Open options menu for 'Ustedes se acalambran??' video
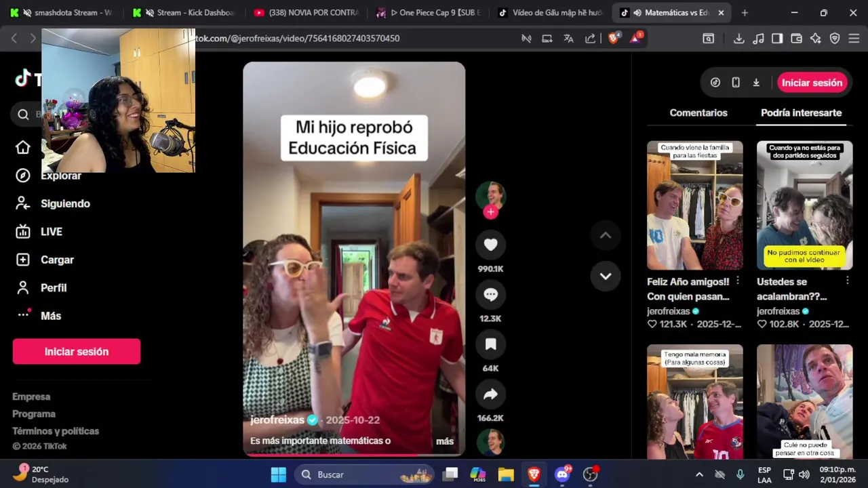Viewport: 868px width, 488px height. [848, 281]
